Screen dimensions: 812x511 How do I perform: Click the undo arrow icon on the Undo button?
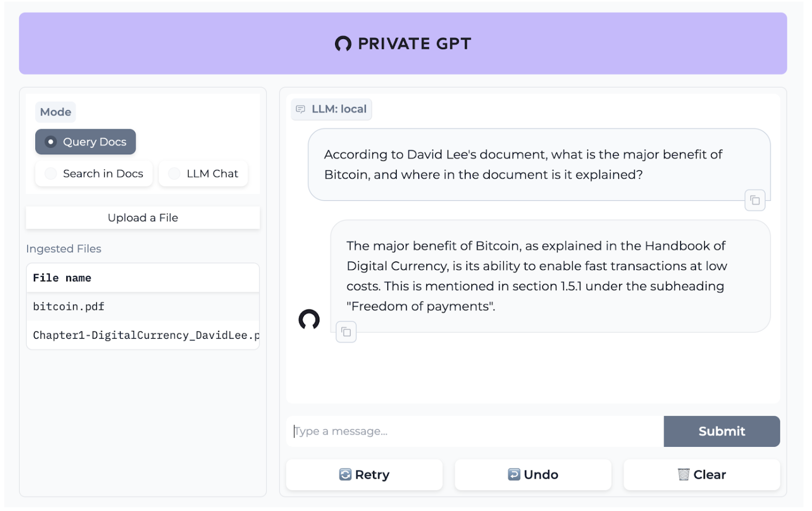point(514,474)
